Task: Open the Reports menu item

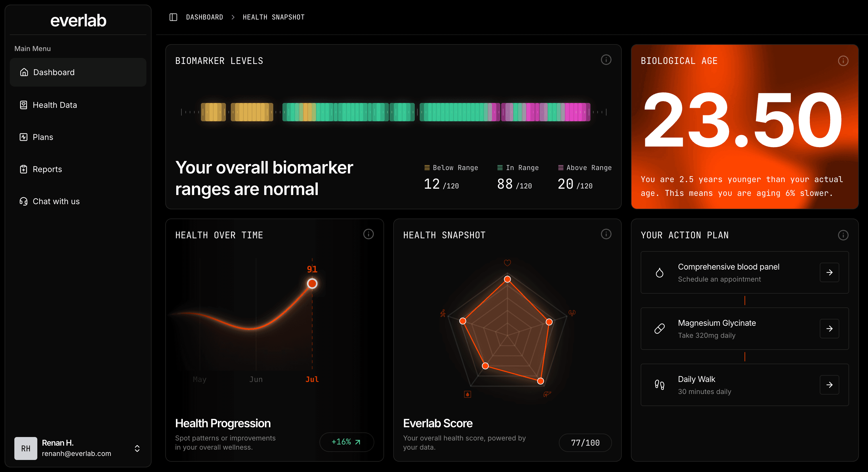Action: pyautogui.click(x=47, y=169)
